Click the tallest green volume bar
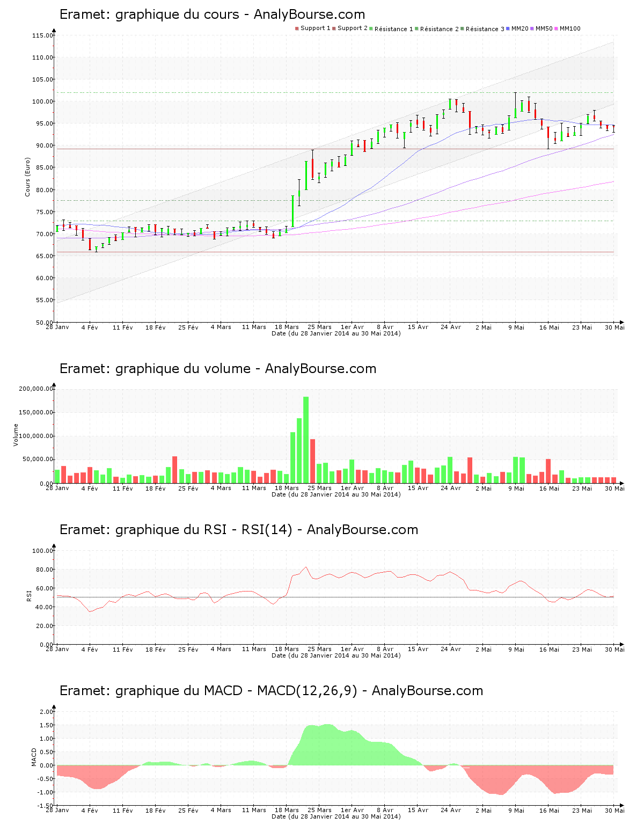The height and width of the screenshot is (832, 644). tap(306, 440)
